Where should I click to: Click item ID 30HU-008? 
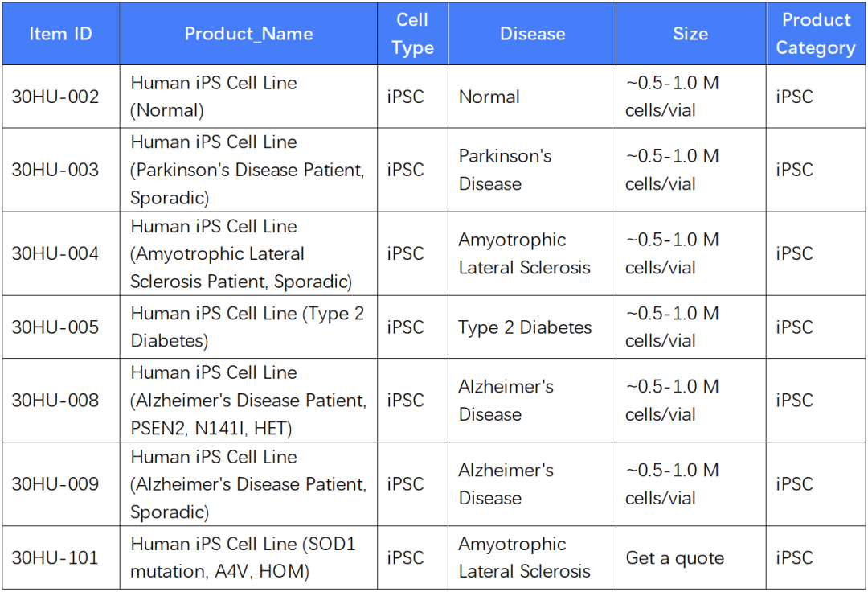point(55,401)
